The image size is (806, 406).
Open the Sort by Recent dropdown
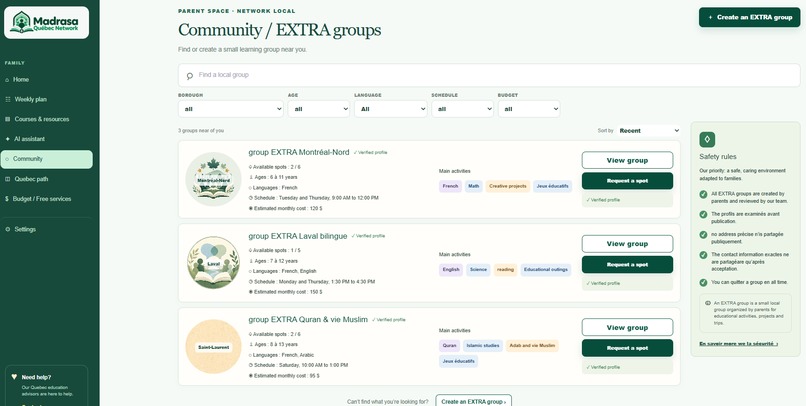tap(649, 131)
